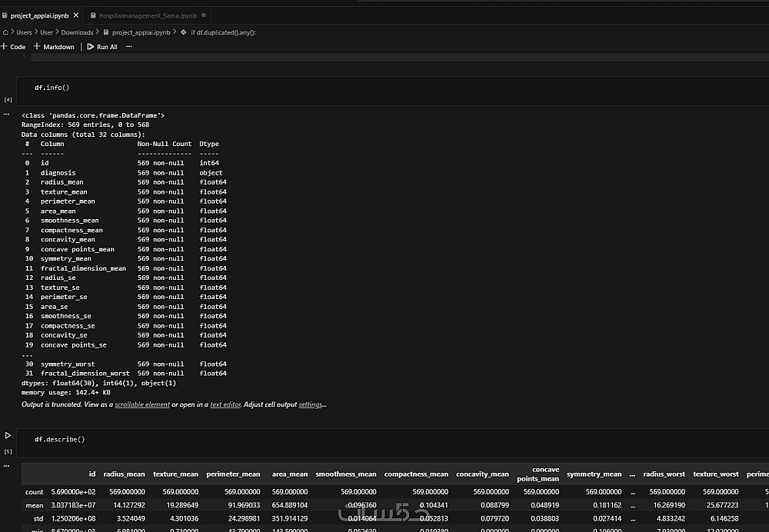The height and width of the screenshot is (532, 769).
Task: Run the df.describe() cell play icon
Action: click(8, 435)
